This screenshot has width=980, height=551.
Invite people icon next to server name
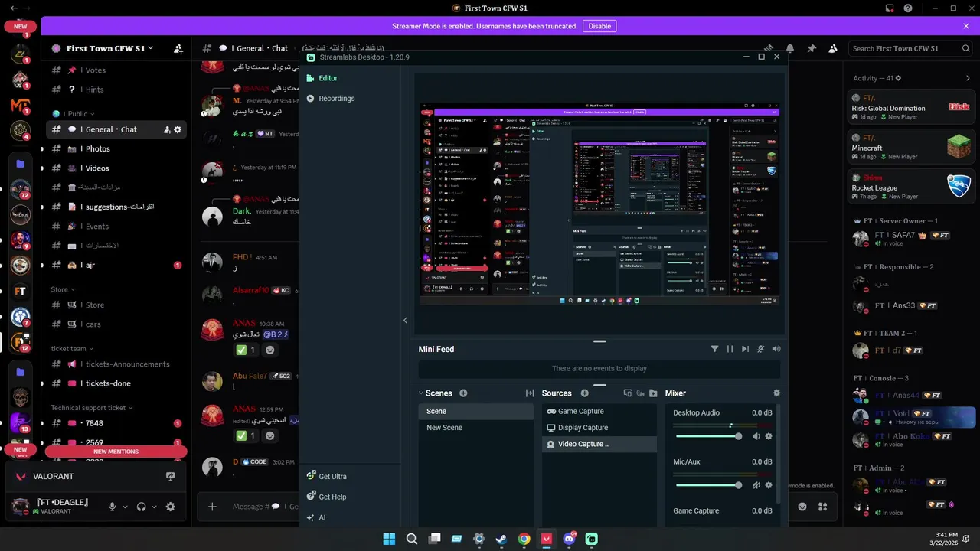pyautogui.click(x=178, y=48)
